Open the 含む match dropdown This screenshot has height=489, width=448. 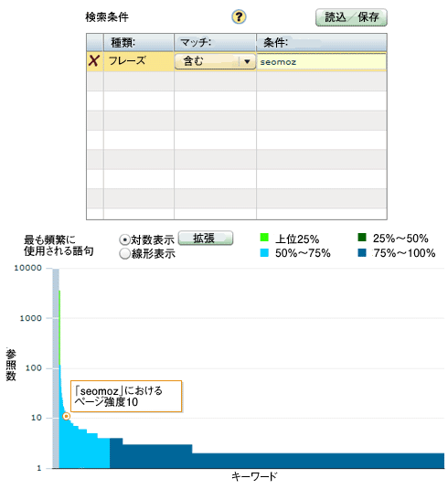coord(215,61)
